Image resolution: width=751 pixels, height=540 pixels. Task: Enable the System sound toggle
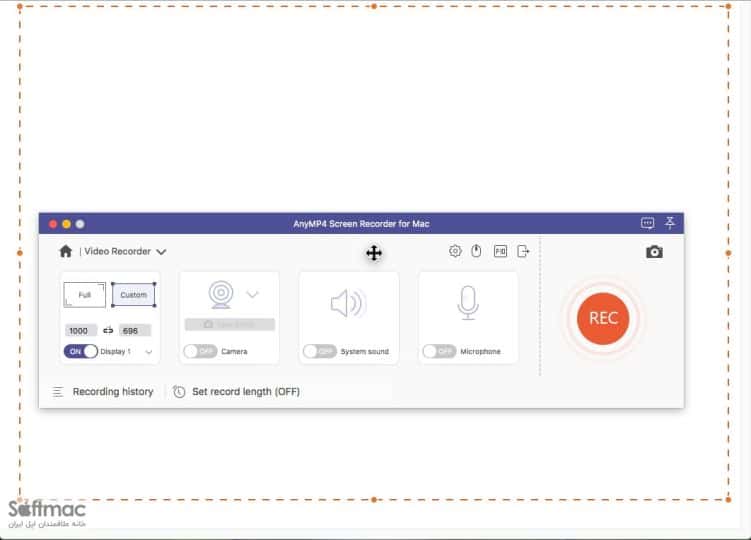coord(319,352)
